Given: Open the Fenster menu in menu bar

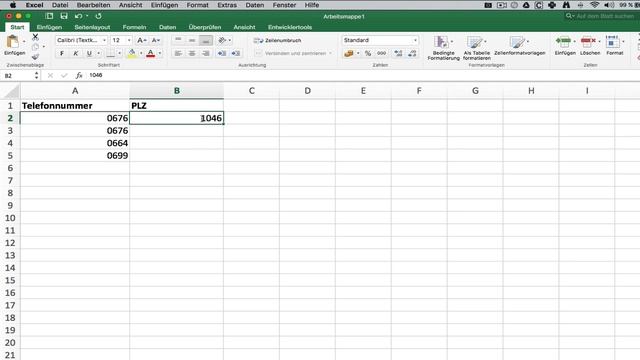Looking at the screenshot, I should coord(284,5).
